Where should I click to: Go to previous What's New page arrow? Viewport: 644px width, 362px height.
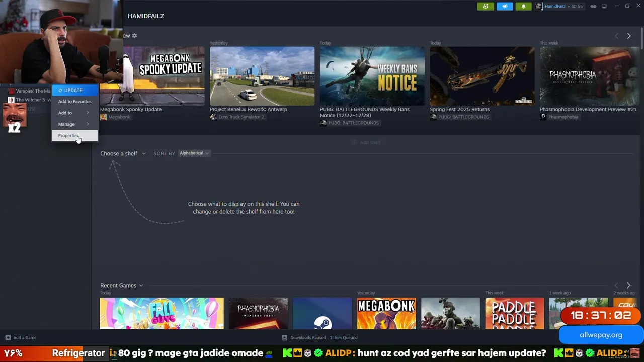pos(617,36)
